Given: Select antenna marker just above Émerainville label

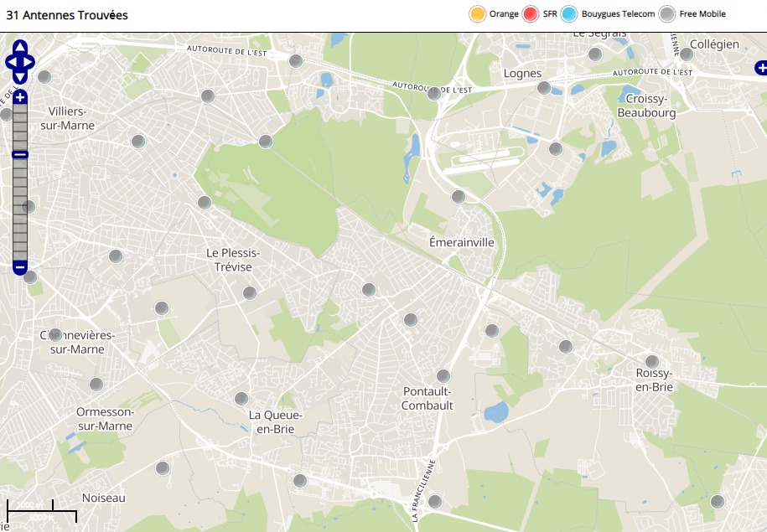Looking at the screenshot, I should pos(459,197).
